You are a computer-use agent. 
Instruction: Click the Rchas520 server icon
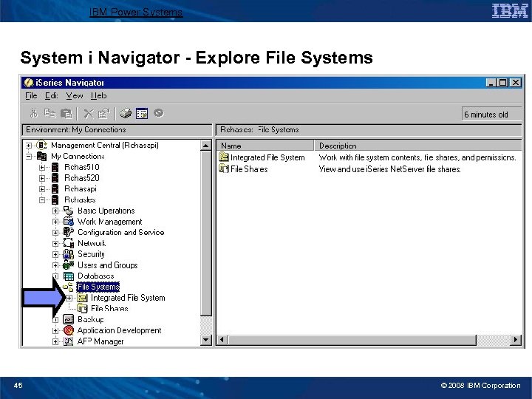click(55, 178)
